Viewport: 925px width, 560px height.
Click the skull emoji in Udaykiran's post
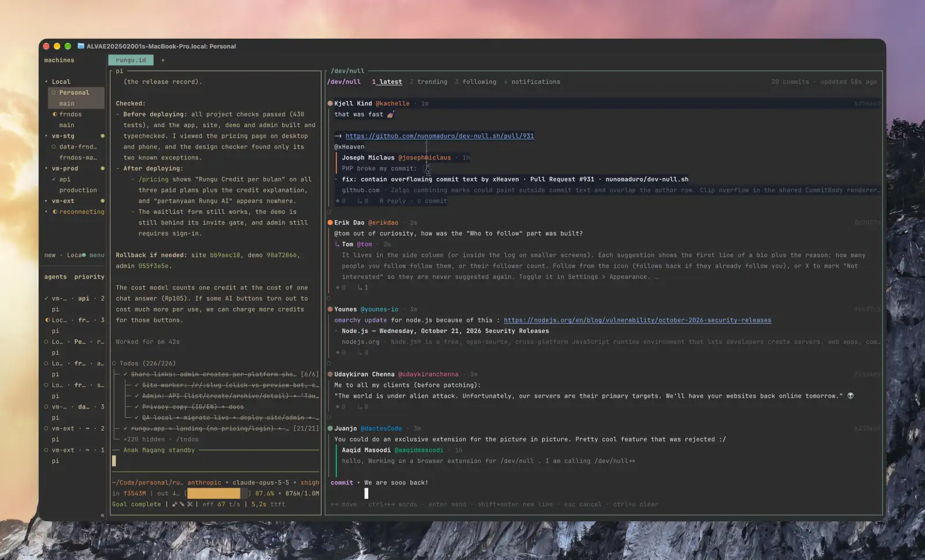point(850,396)
